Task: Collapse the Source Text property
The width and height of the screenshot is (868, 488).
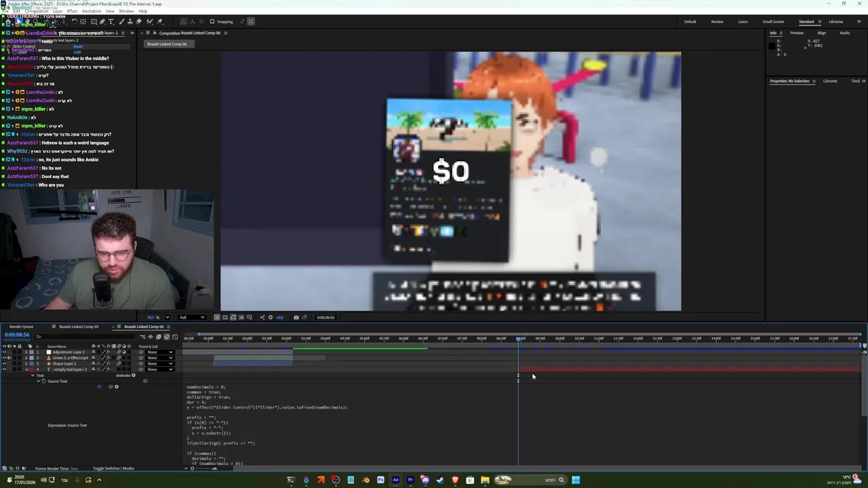Action: pyautogui.click(x=38, y=381)
